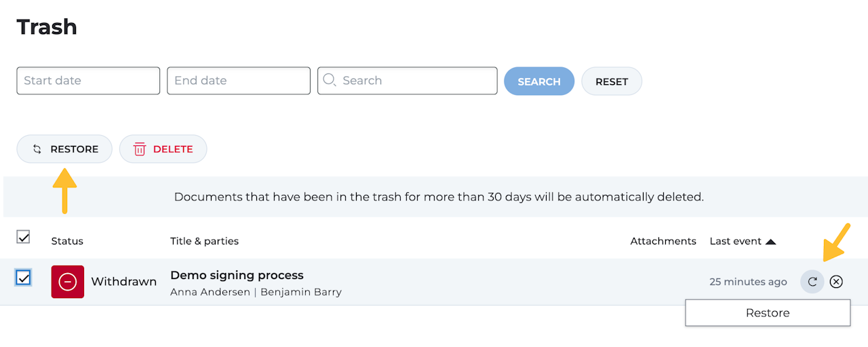868x347 pixels.
Task: Toggle the select-all checkbox in header
Action: coord(23,237)
